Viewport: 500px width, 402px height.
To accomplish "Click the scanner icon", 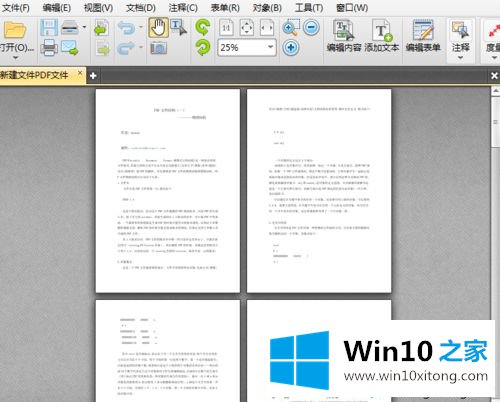I will (x=70, y=27).
